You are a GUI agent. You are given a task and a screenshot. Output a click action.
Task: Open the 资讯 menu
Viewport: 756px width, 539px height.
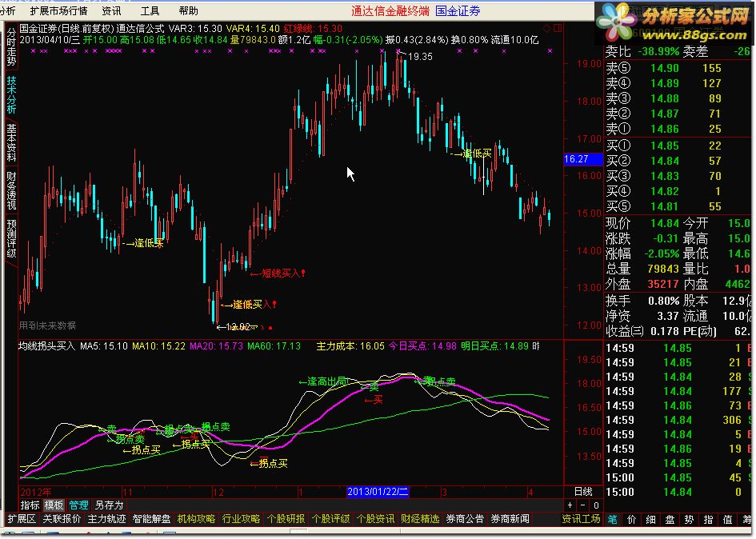coord(112,10)
